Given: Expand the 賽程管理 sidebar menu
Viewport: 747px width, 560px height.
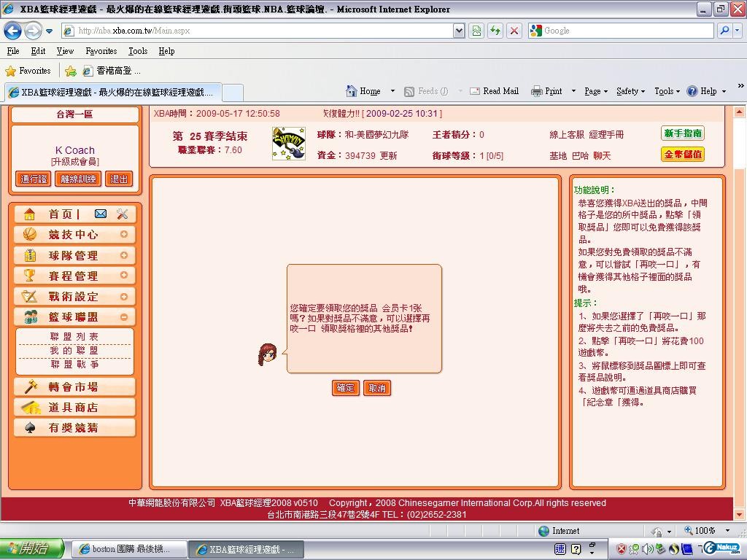Looking at the screenshot, I should tap(75, 275).
